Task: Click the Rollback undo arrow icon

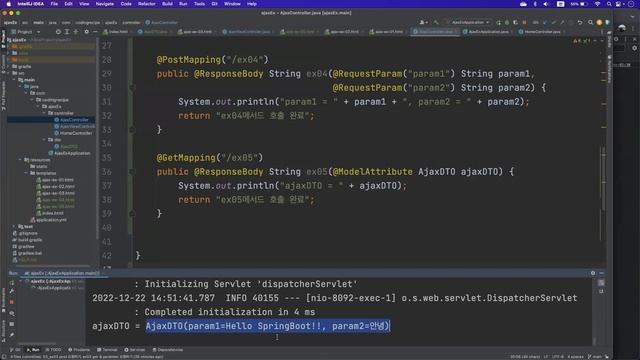Action: pyautogui.click(x=580, y=22)
